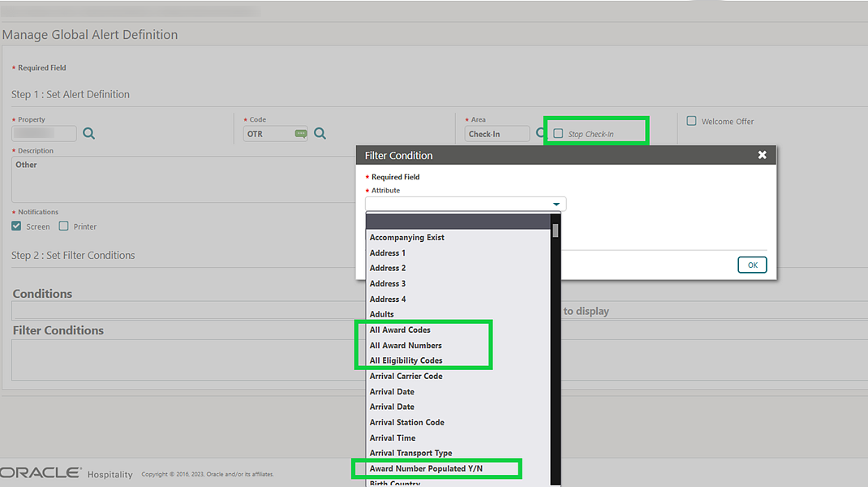Select the Adults attribute
The image size is (868, 487).
(458, 314)
